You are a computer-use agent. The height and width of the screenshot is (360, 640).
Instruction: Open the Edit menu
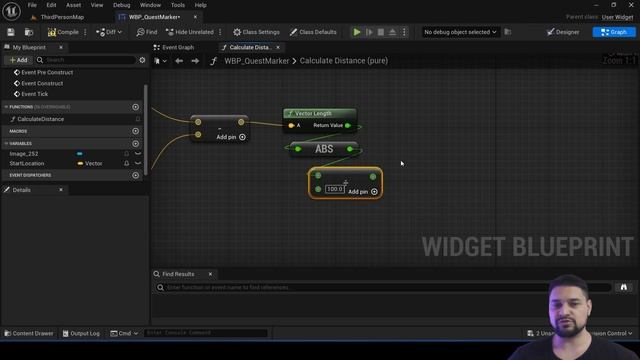point(51,5)
